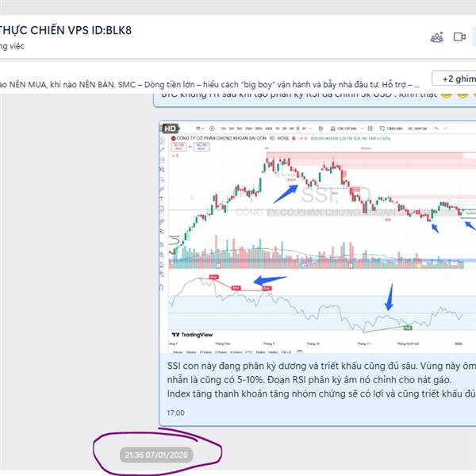
Task: Start a video call from the header
Action: tap(459, 36)
